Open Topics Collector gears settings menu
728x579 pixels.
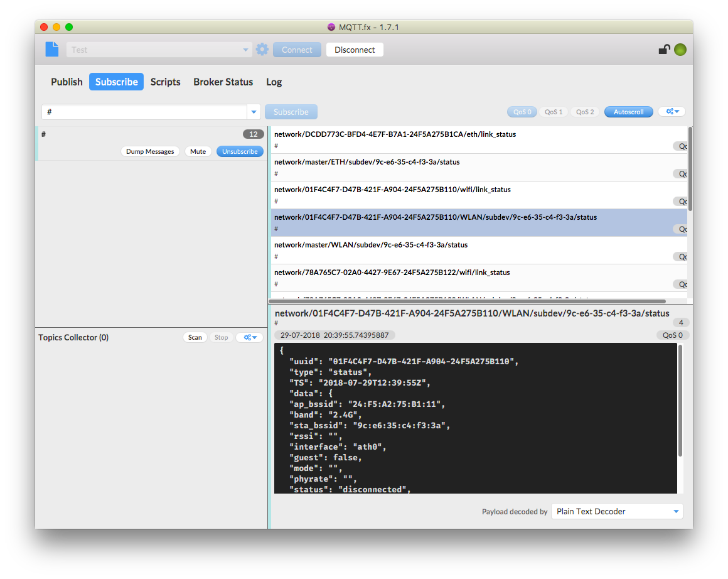coord(250,337)
